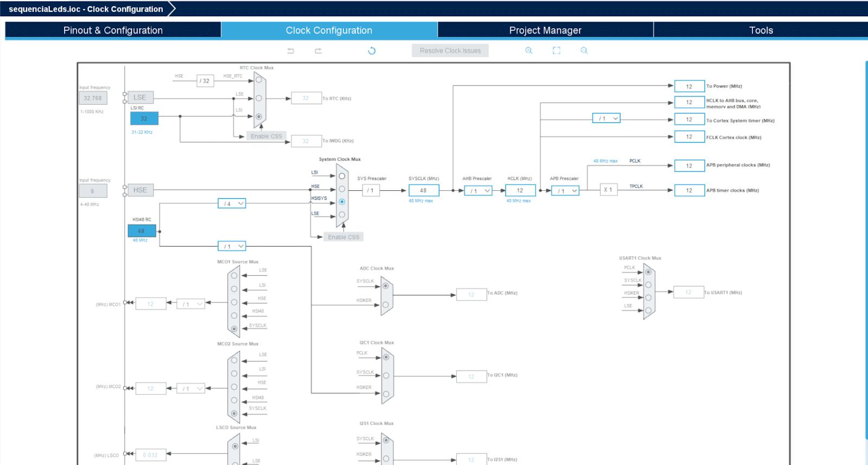Click the HSI48 RC 48 MHz block

142,231
